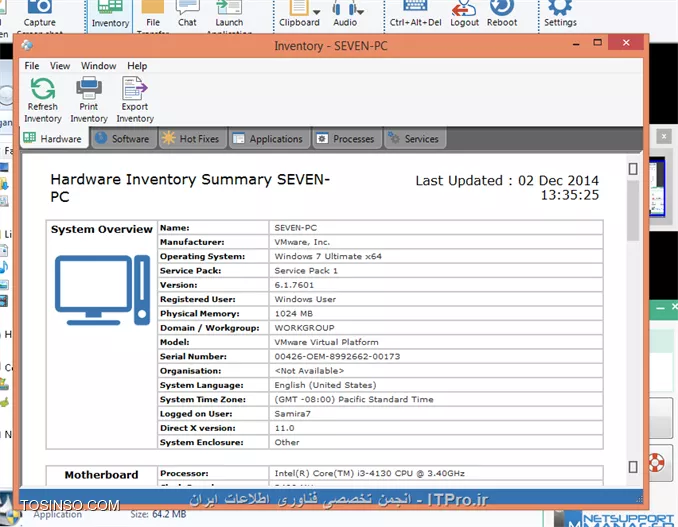The width and height of the screenshot is (678, 527).
Task: Switch to the Applications tab
Action: [x=269, y=139]
